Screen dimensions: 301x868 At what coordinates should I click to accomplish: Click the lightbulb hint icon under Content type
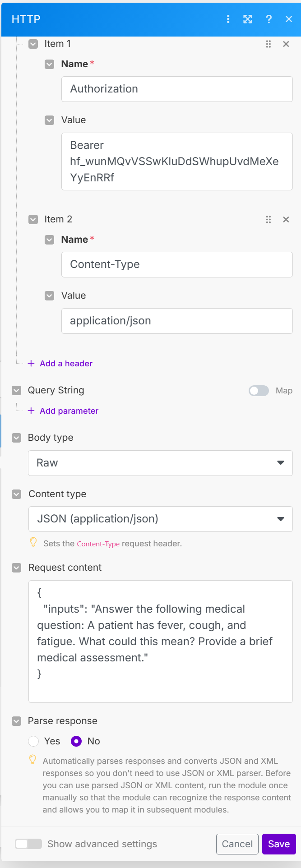[x=33, y=542]
